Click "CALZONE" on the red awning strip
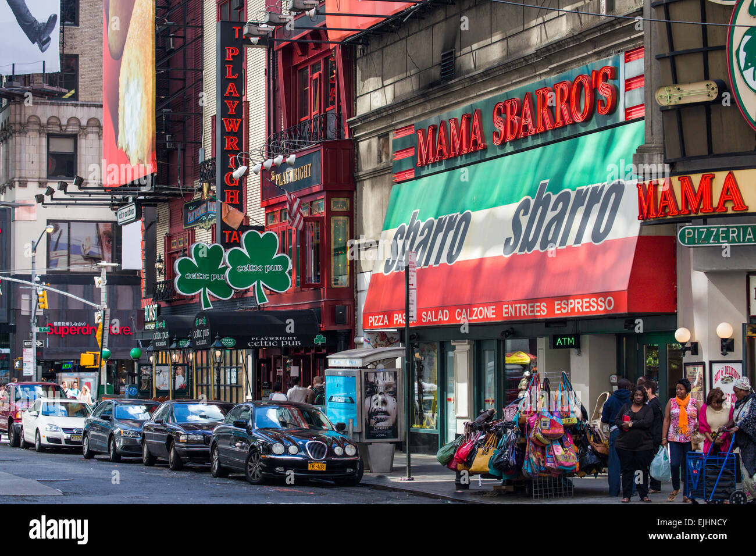The image size is (756, 556). 475,313
